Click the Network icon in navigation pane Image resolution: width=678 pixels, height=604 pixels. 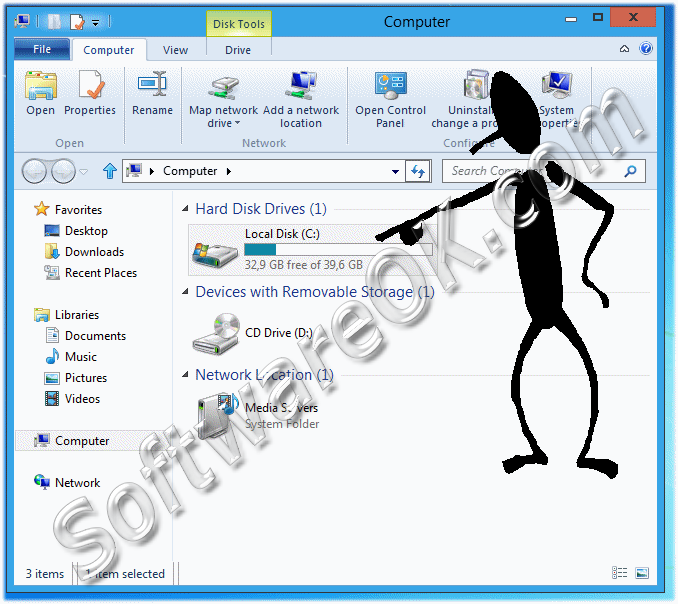point(42,482)
